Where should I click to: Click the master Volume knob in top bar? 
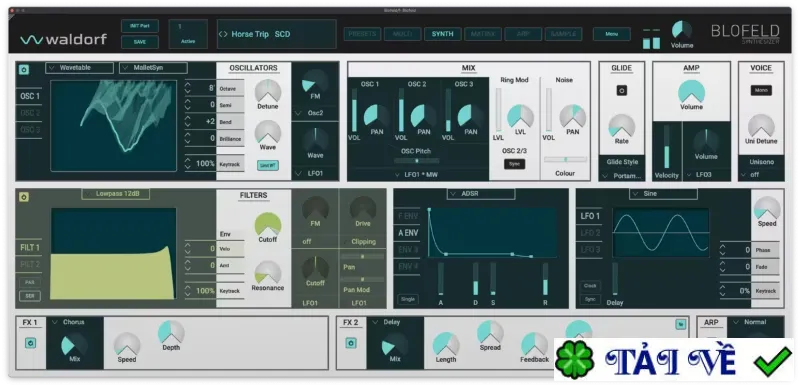(x=682, y=30)
